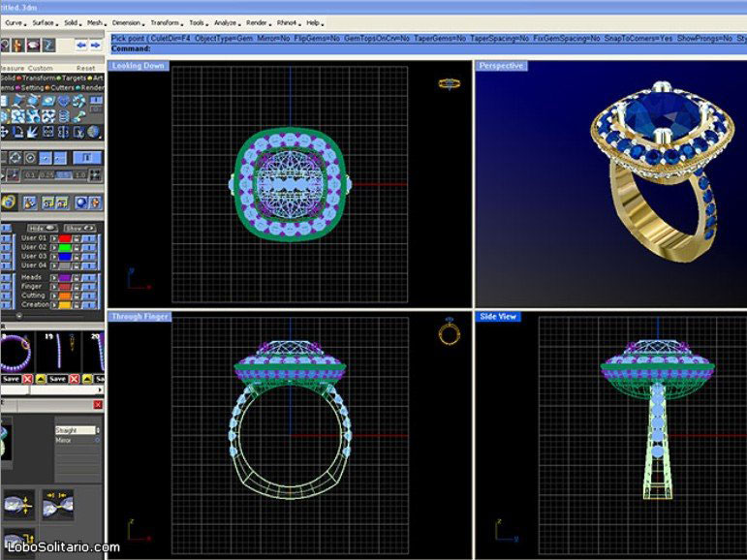Viewport: 747px width, 560px height.
Task: Click the Hide layers toggle button
Action: point(38,228)
